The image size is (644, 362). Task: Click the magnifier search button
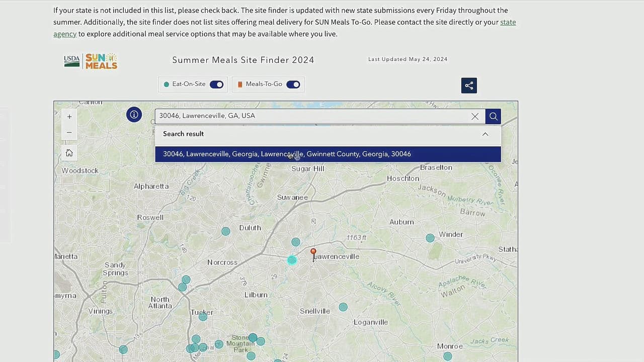coord(493,116)
